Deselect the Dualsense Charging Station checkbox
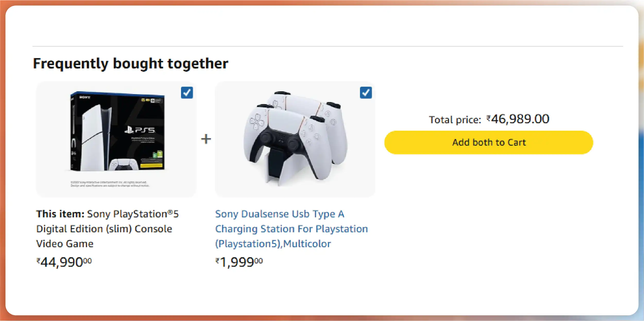 pyautogui.click(x=366, y=93)
